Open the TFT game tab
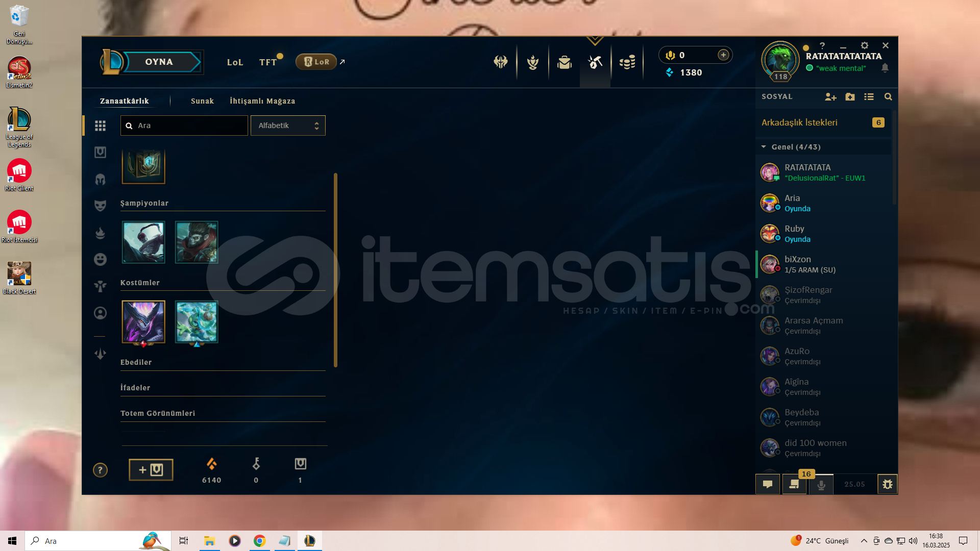 coord(267,62)
